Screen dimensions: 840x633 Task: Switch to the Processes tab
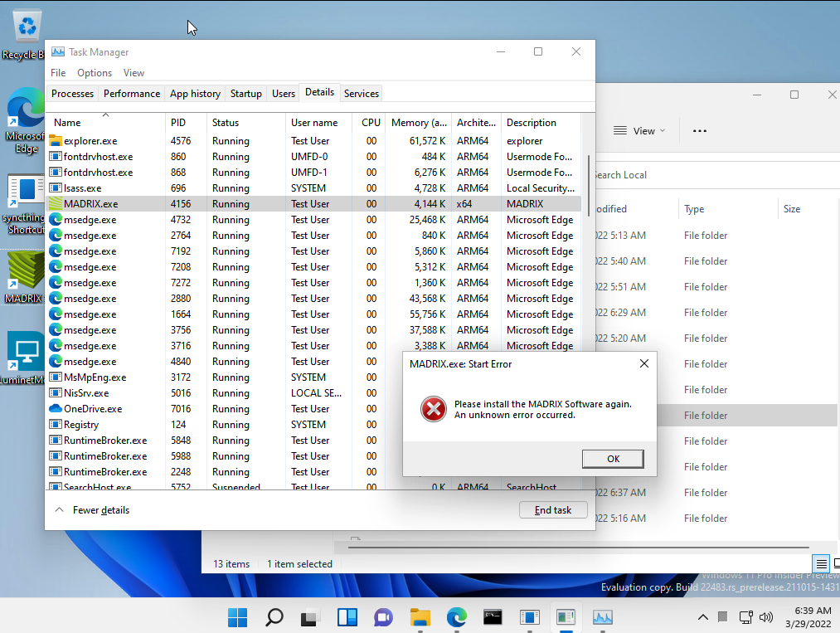click(x=72, y=93)
